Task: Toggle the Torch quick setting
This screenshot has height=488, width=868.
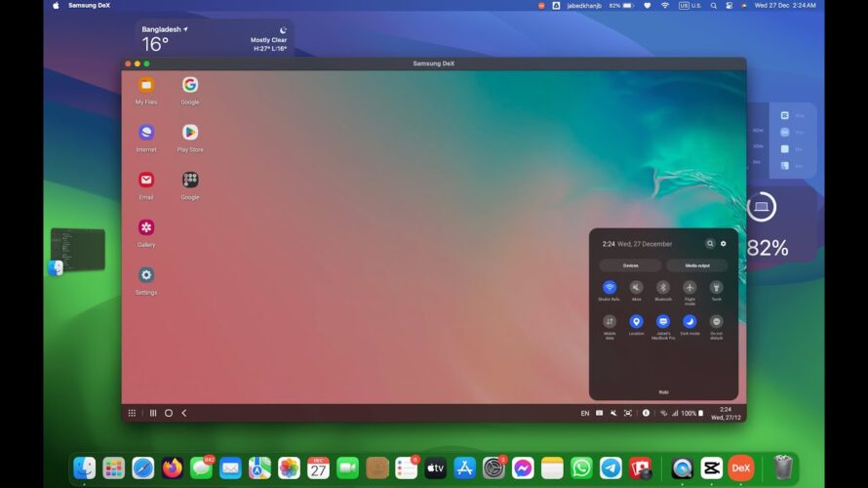Action: (716, 288)
